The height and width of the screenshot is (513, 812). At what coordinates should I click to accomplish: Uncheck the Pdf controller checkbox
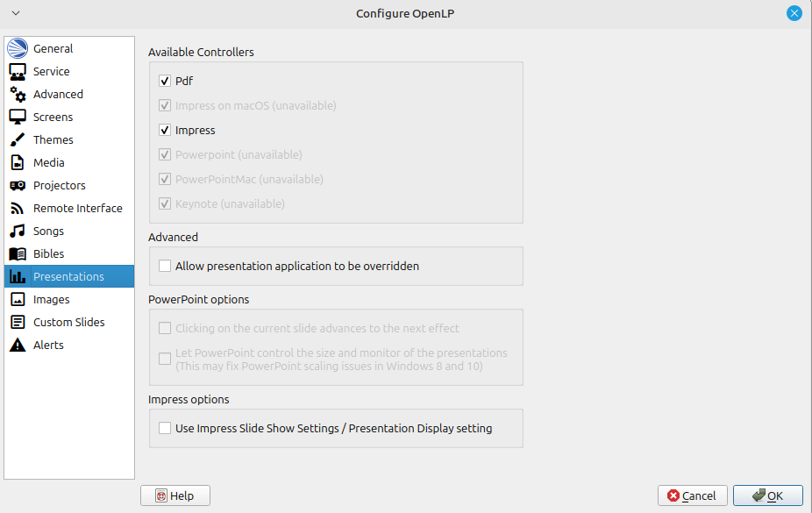point(165,82)
